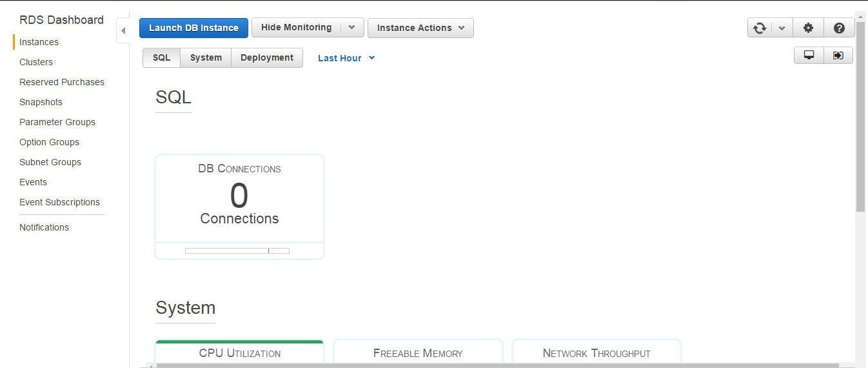Click the monitor display view icon
Screen dimensions: 868x368
[809, 55]
